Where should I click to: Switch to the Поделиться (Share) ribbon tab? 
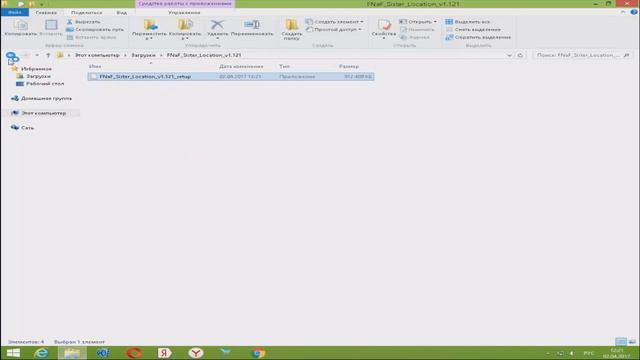coord(87,13)
